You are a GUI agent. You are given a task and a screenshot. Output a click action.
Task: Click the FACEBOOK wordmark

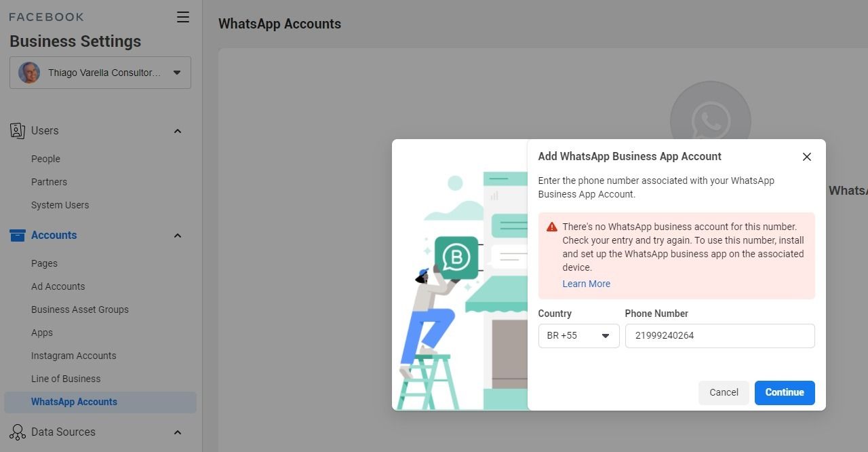(47, 17)
